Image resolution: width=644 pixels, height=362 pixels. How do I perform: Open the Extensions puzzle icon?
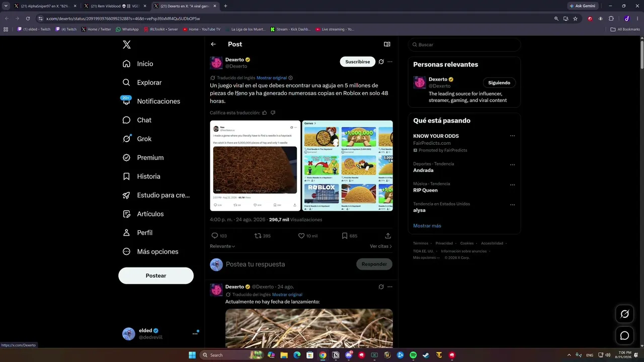pos(611,19)
